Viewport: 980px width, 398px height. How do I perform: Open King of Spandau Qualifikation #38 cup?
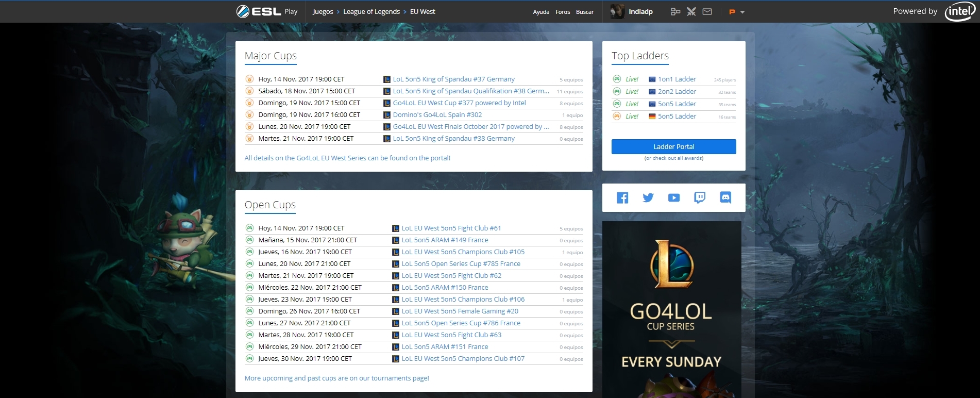[471, 91]
